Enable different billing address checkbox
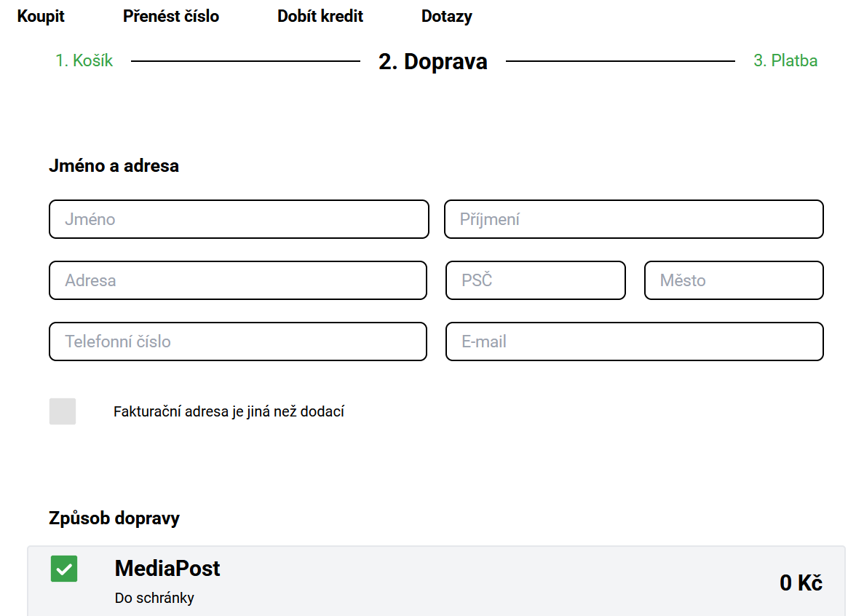The width and height of the screenshot is (856, 616). tap(63, 411)
